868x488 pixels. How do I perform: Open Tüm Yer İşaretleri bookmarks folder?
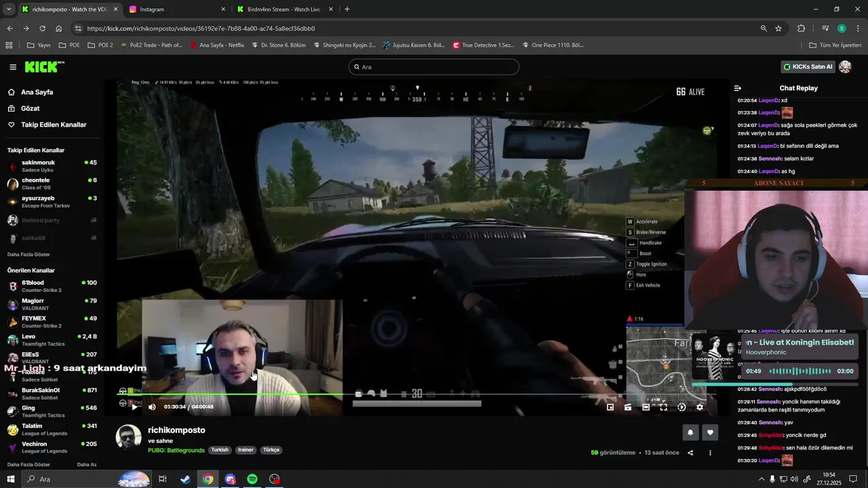click(835, 45)
